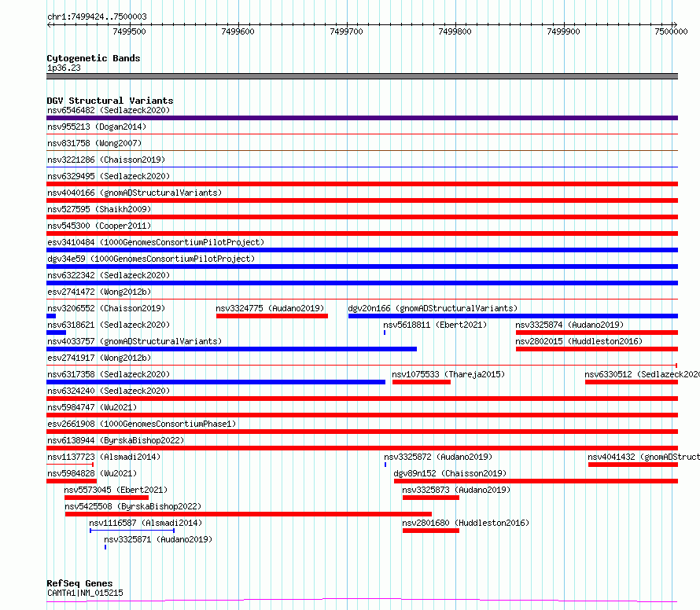Select the 1p36.23 band label
Image resolution: width=700 pixels, height=610 pixels.
64,68
